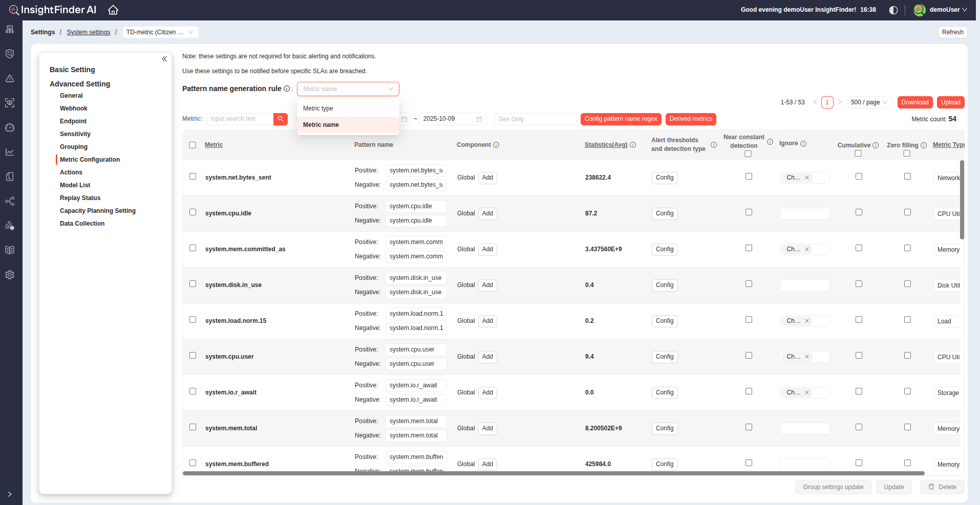Expand the left navigation sidebar arrow
This screenshot has height=505, width=980.
coord(10,494)
